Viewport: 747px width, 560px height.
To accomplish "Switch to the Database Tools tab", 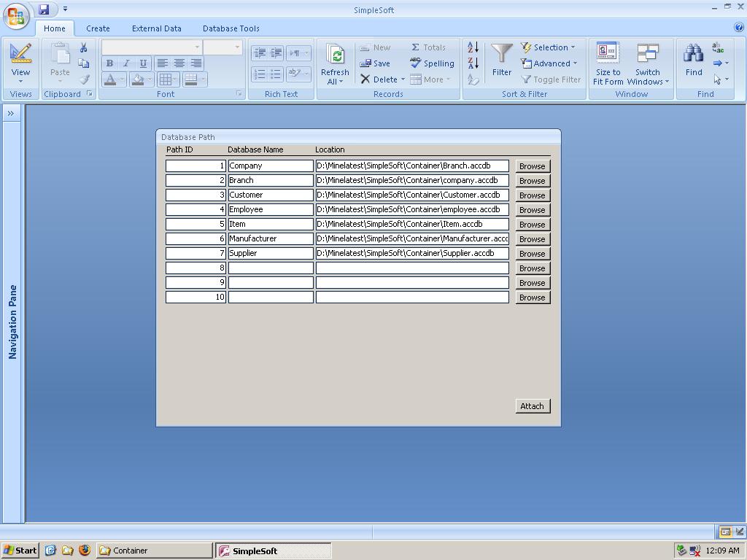I will tap(231, 28).
